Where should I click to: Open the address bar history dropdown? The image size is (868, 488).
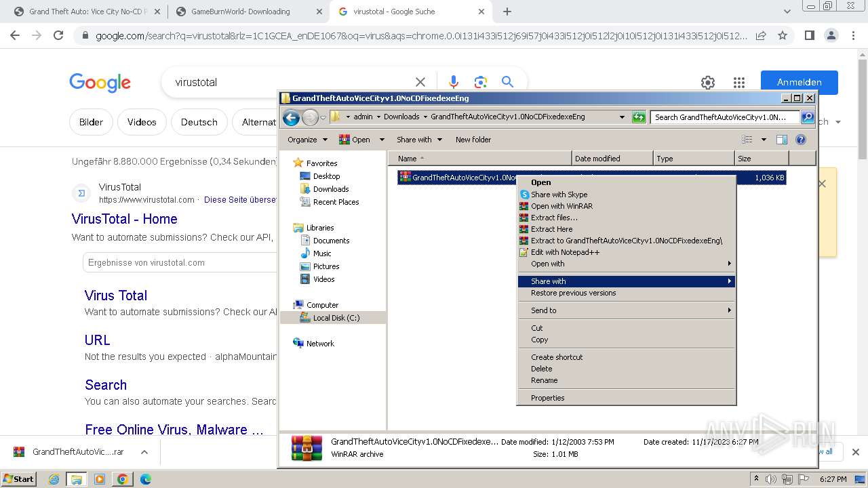[622, 117]
